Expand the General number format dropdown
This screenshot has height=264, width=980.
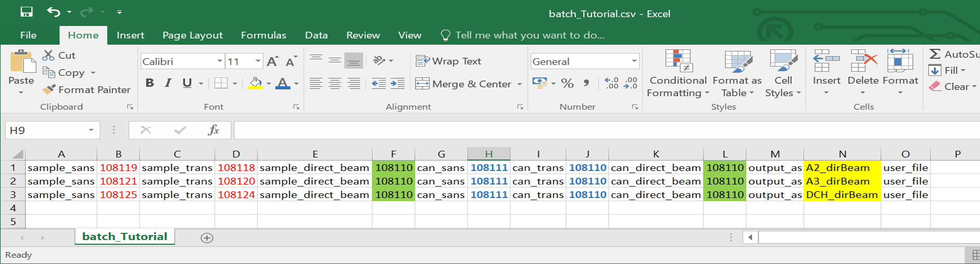click(634, 61)
